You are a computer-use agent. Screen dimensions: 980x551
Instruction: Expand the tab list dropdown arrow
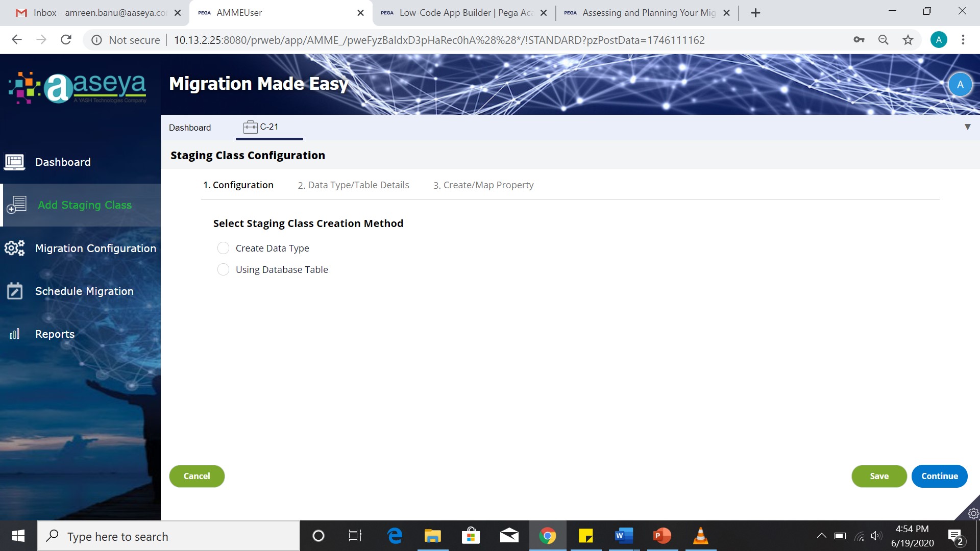(x=967, y=127)
